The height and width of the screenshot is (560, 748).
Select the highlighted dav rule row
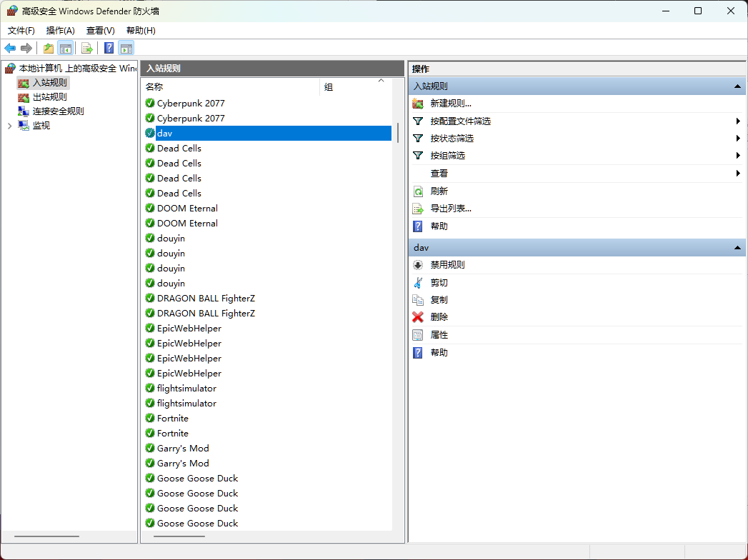pyautogui.click(x=268, y=134)
